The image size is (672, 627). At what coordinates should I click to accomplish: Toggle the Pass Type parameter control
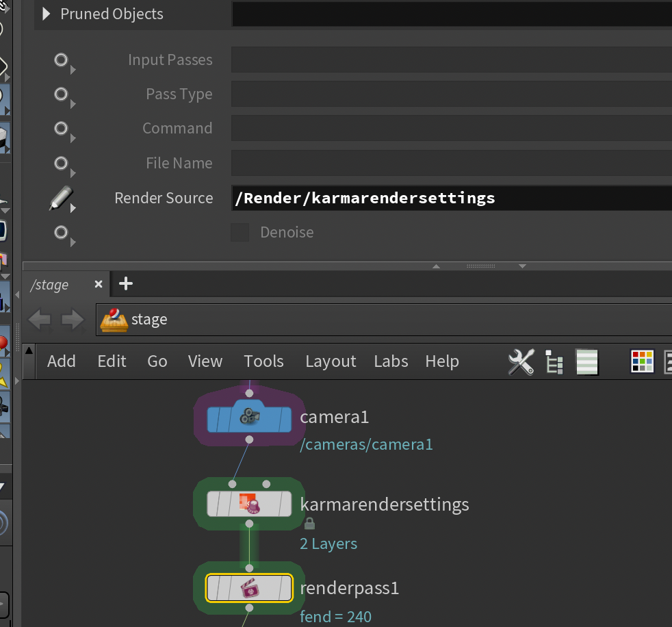[x=62, y=94]
